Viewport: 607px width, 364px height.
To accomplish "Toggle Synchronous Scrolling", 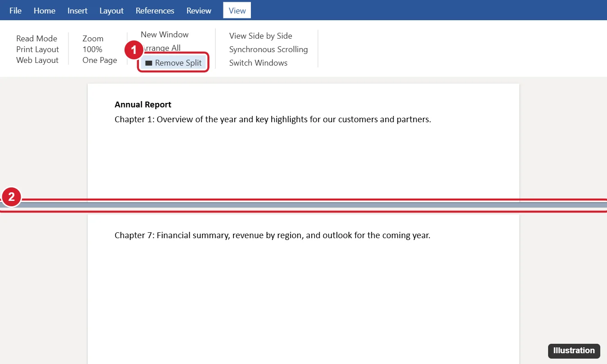I will tap(268, 49).
